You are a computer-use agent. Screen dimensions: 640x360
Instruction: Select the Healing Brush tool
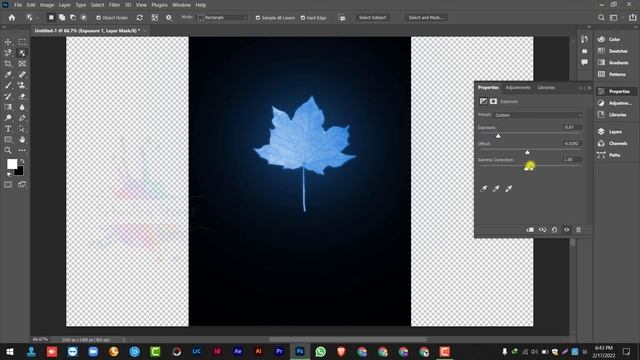click(x=22, y=74)
